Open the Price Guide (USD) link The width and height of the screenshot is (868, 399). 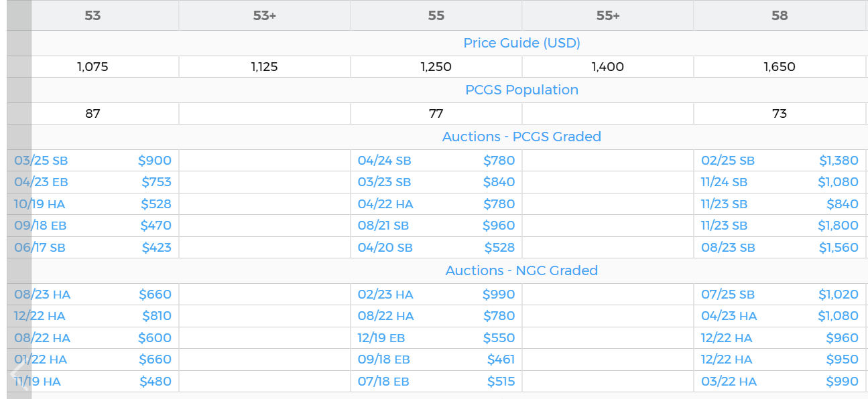pyautogui.click(x=521, y=43)
